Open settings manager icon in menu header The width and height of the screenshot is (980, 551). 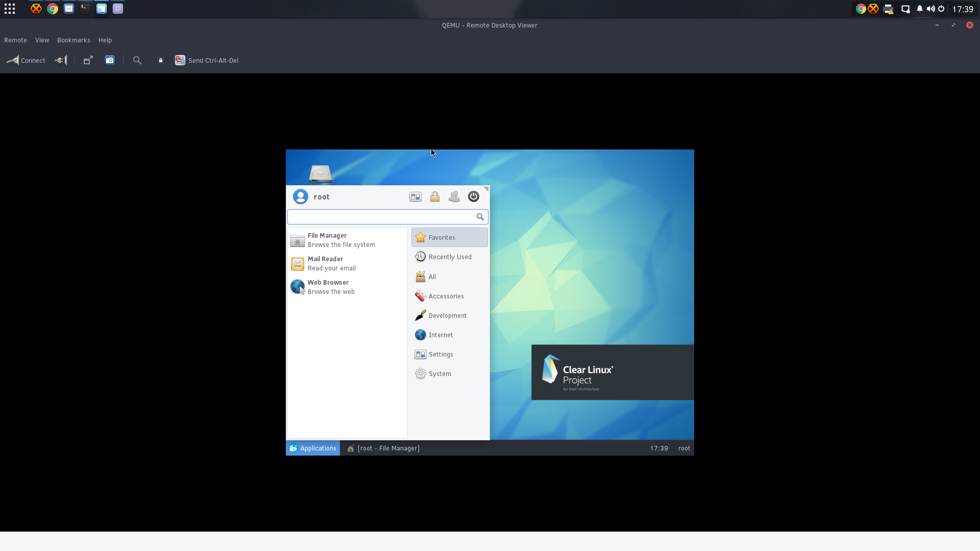(415, 197)
